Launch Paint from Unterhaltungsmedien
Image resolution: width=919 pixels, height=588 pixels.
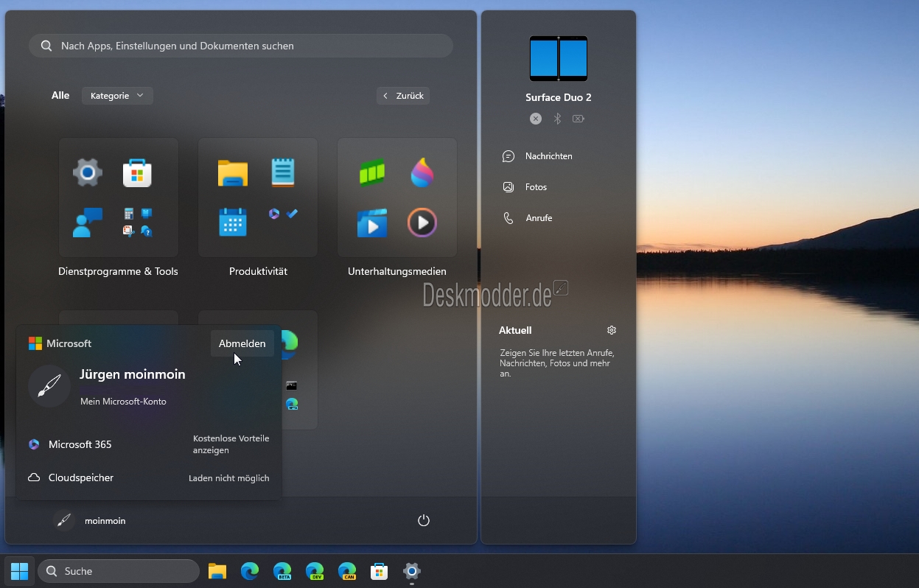(x=422, y=173)
